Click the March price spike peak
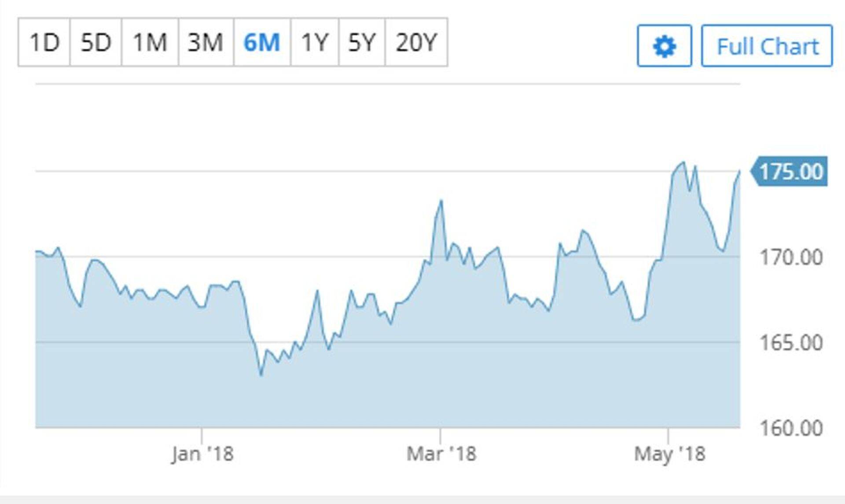The height and width of the screenshot is (504, 845). [441, 201]
